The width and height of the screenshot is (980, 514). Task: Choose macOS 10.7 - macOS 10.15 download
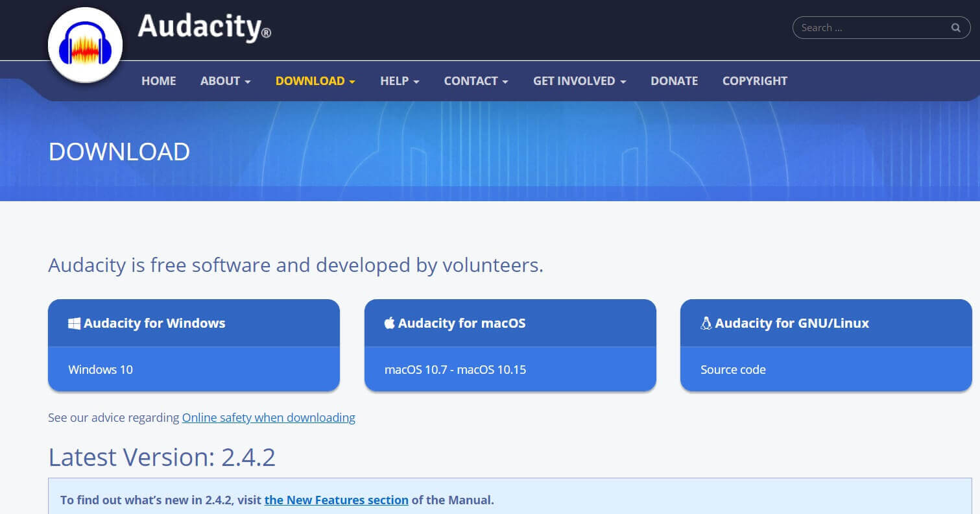pos(455,369)
